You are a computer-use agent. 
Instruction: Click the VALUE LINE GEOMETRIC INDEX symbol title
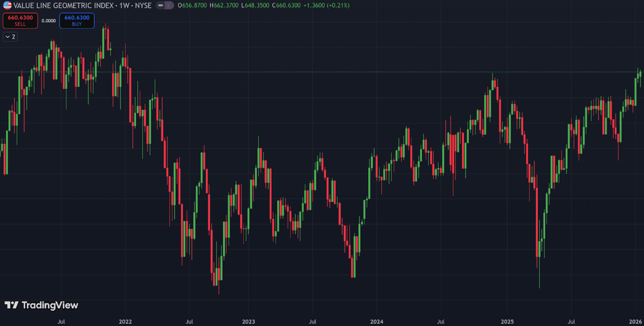[64, 5]
